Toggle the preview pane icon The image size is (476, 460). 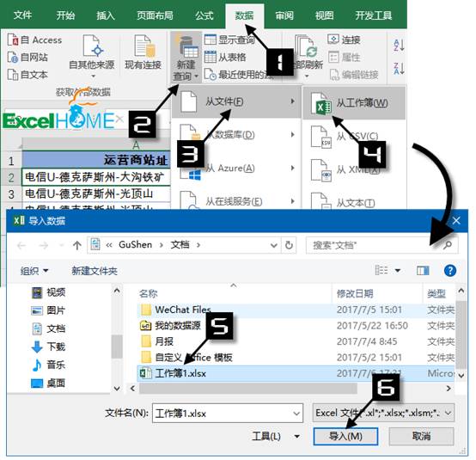(423, 270)
